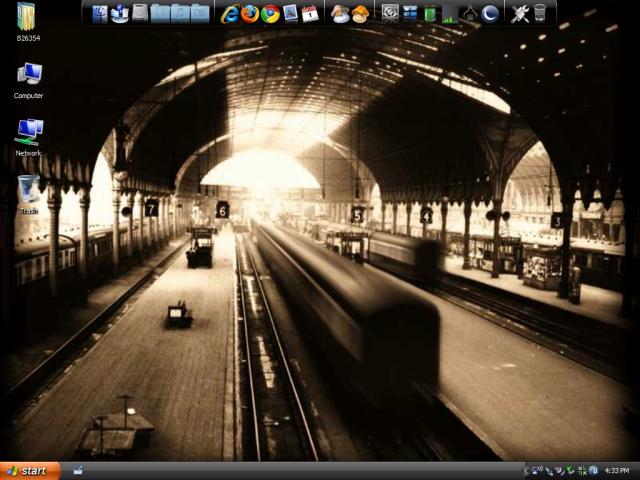Open the Trash desktop icon

29,195
